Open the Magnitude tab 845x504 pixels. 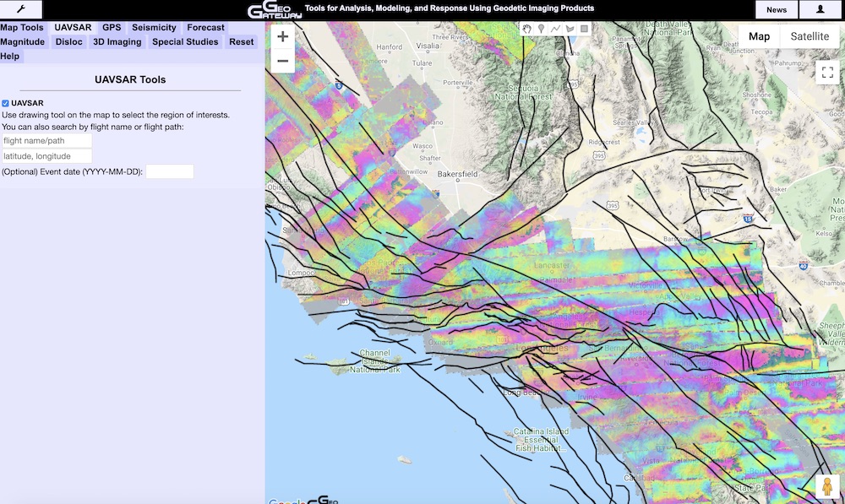tap(23, 42)
